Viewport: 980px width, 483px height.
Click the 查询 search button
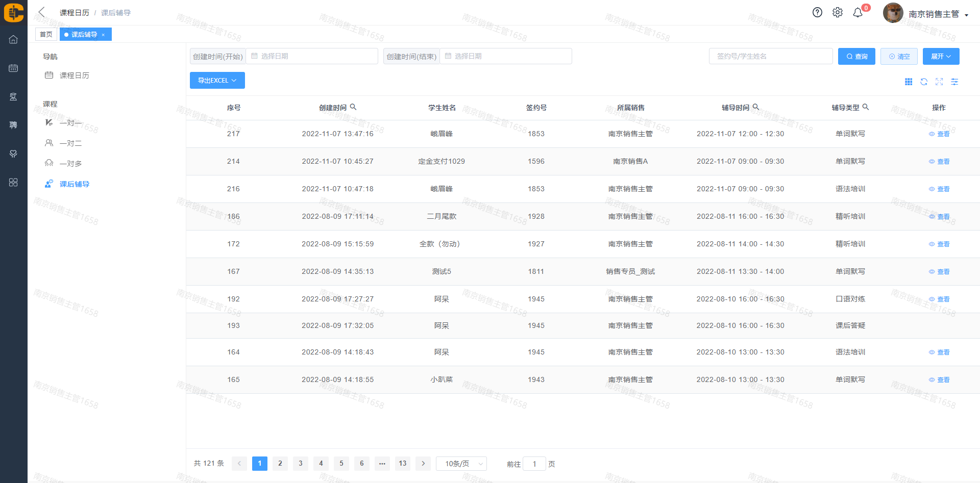click(856, 57)
